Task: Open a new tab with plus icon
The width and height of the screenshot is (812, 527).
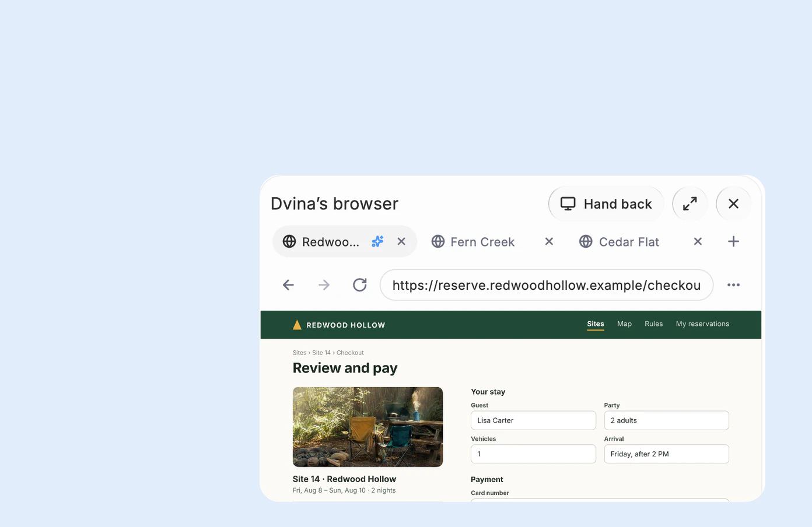Action: [x=733, y=241]
